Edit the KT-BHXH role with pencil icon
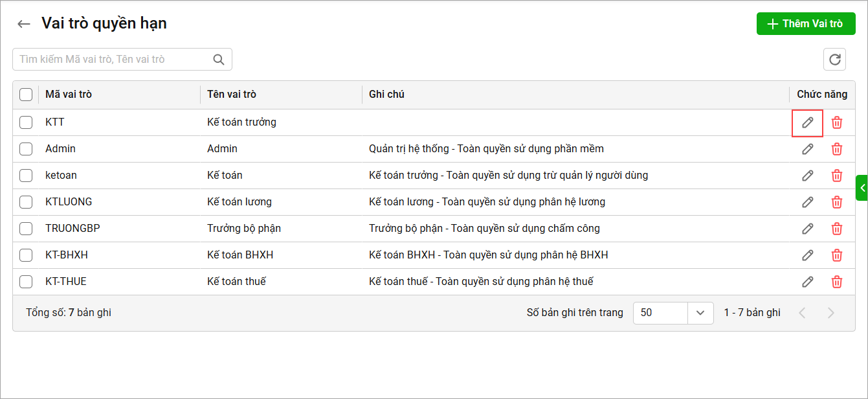The image size is (868, 399). pos(808,255)
